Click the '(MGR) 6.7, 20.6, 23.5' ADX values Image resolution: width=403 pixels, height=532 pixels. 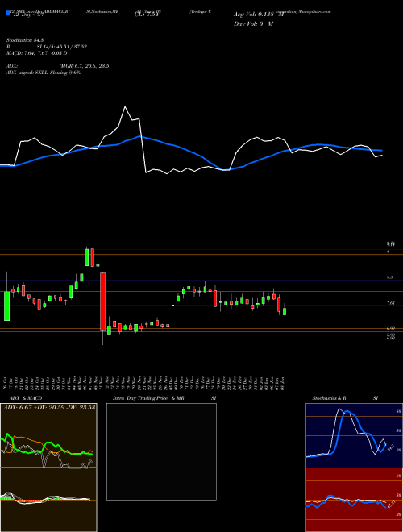[x=84, y=66]
